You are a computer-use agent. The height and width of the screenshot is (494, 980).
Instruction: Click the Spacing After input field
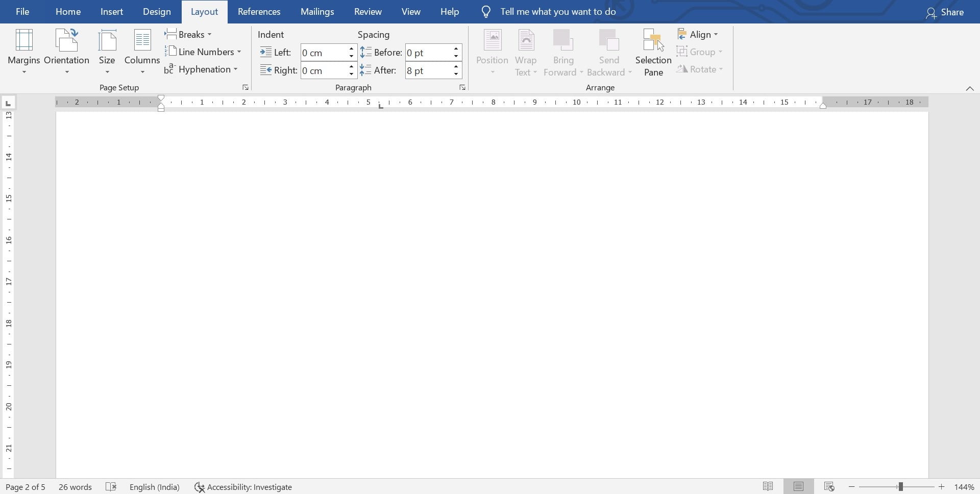tap(428, 70)
